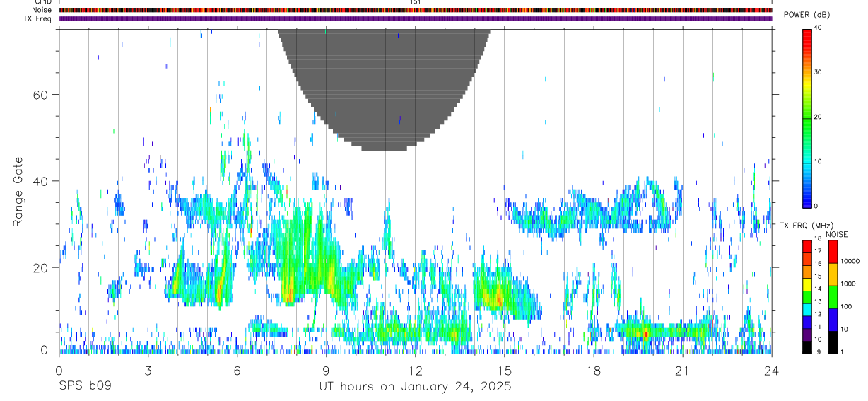868x401 pixels.
Task: Click the 60 tick on Range Gate axis
Action: 40,94
